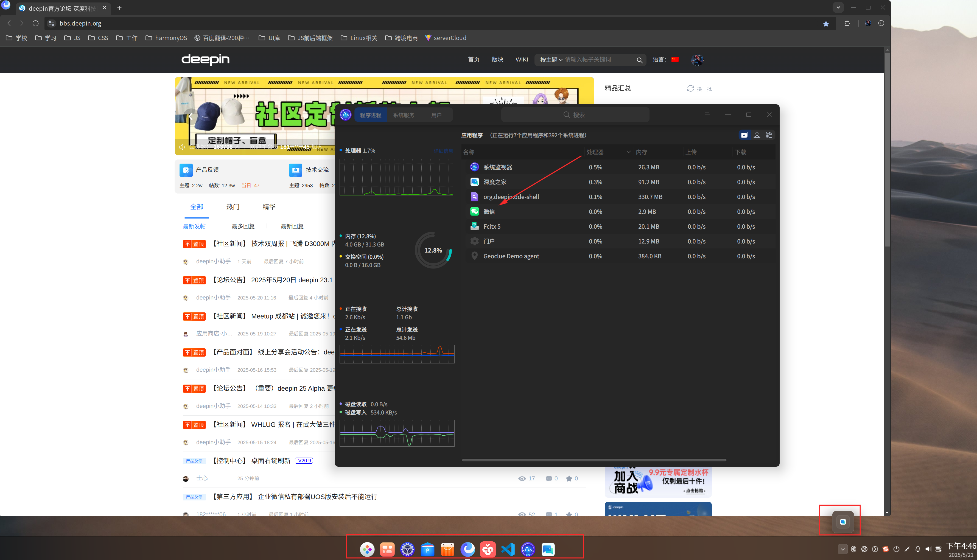977x560 pixels.
Task: Click the forum search magnifier icon
Action: click(x=639, y=60)
